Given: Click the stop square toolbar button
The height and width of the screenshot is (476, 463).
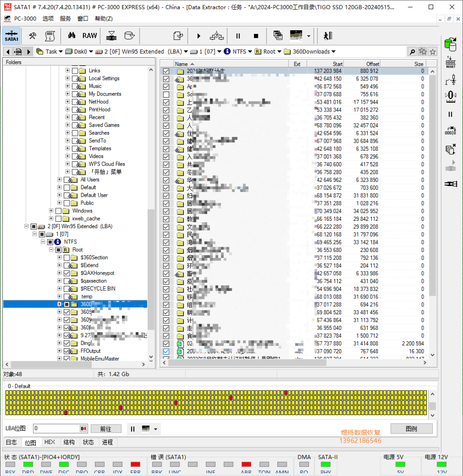Looking at the screenshot, I should point(256,36).
